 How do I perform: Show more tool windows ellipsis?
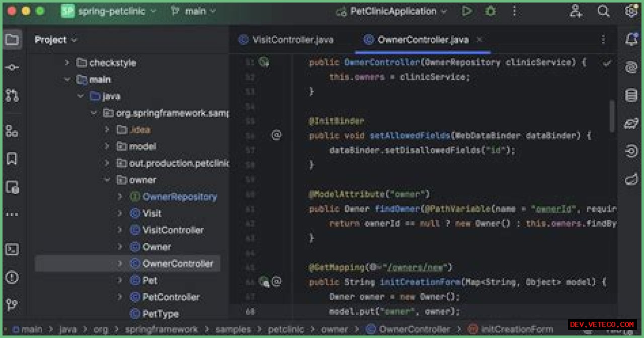coord(12,215)
